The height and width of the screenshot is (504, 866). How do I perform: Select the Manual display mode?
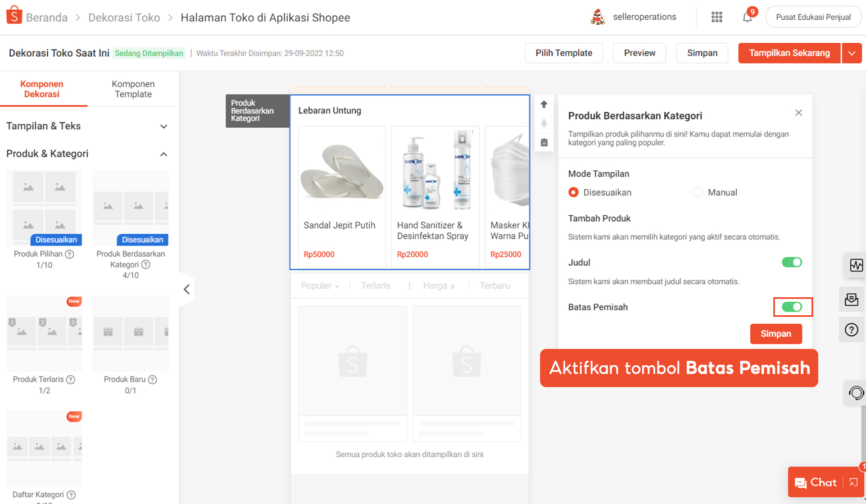[698, 192]
